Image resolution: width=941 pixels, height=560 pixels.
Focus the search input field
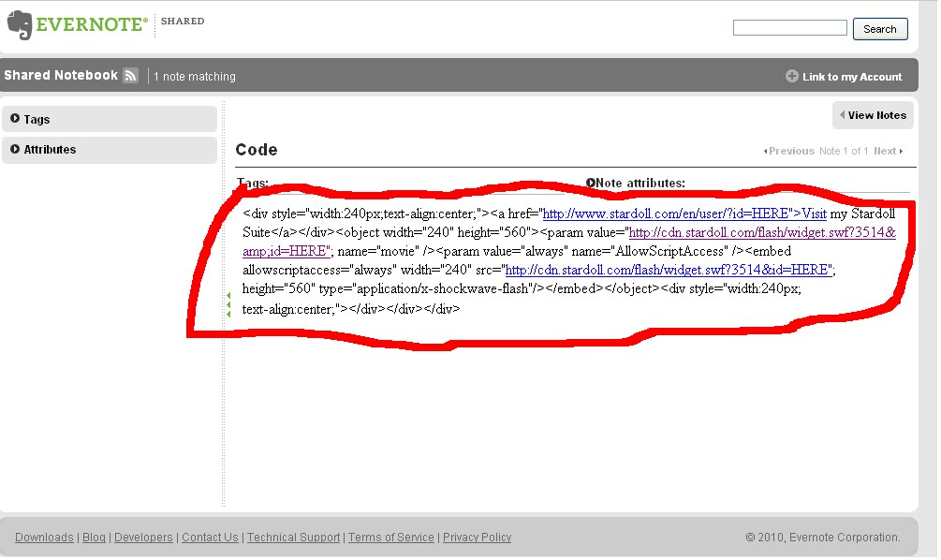tap(789, 27)
